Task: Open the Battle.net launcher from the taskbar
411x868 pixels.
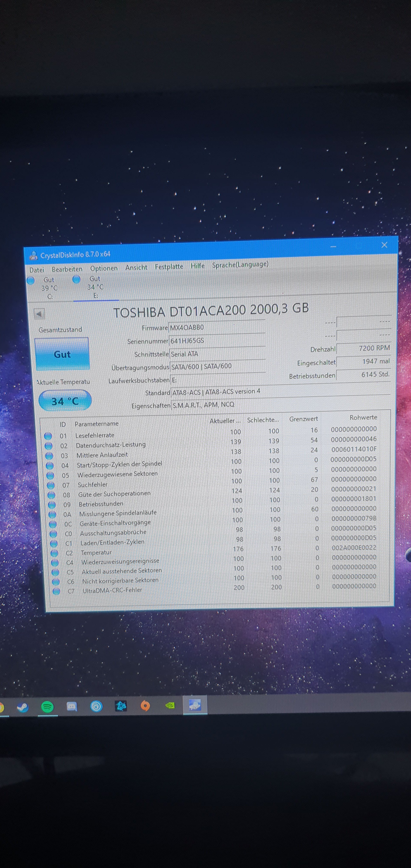Action: point(121,706)
